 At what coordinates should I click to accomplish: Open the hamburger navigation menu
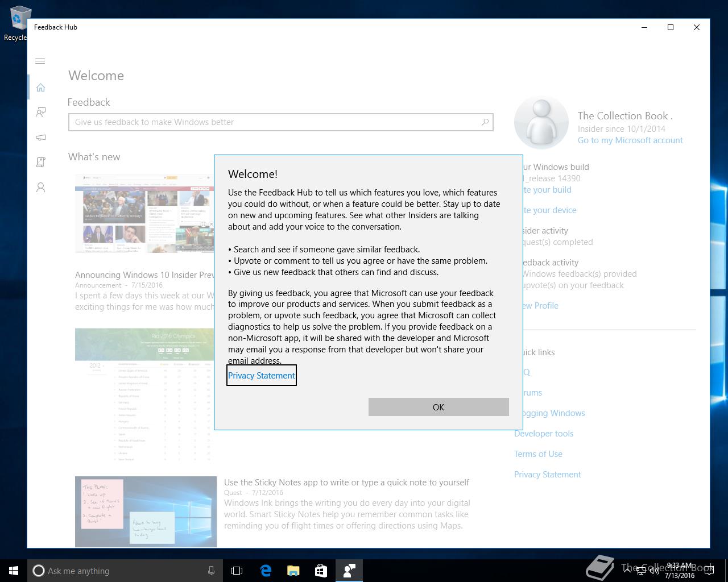pyautogui.click(x=40, y=61)
